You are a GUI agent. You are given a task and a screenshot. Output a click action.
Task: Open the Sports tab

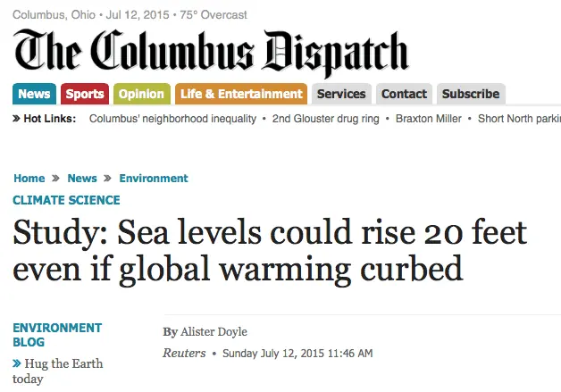pyautogui.click(x=85, y=94)
